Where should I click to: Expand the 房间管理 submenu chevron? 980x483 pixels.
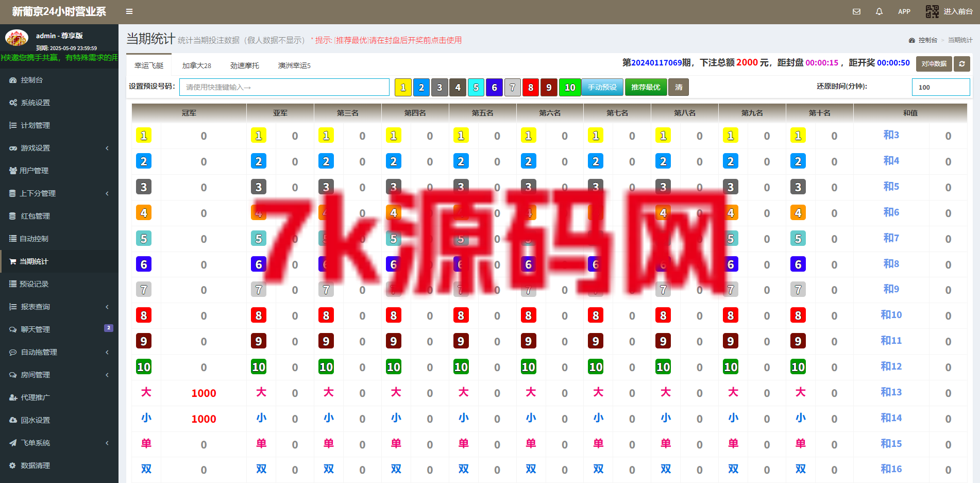[x=107, y=375]
